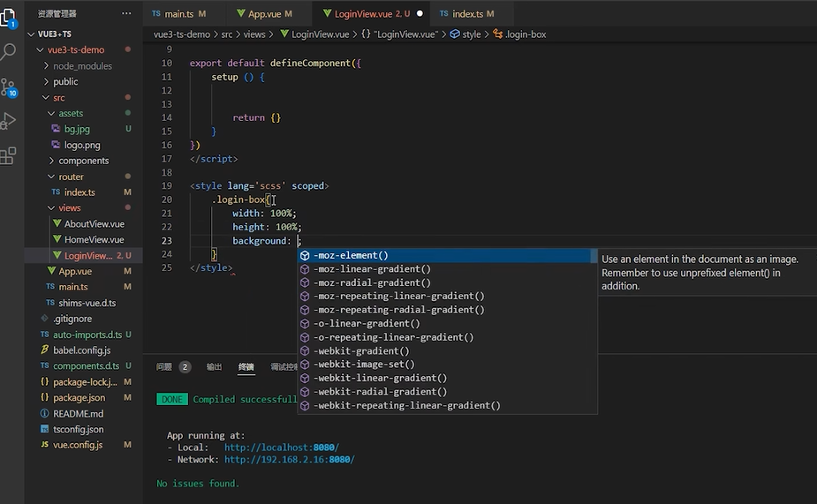Select -webkit-gradient() suggestion

click(447, 350)
